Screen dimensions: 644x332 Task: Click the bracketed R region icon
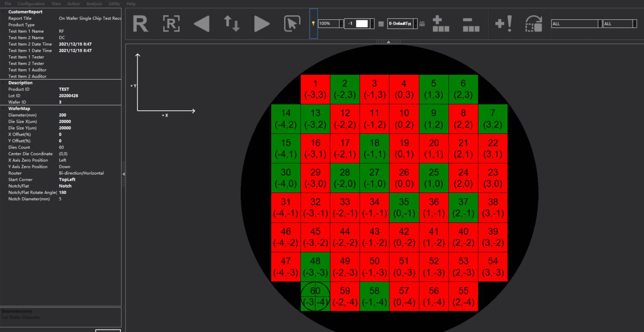(x=171, y=24)
